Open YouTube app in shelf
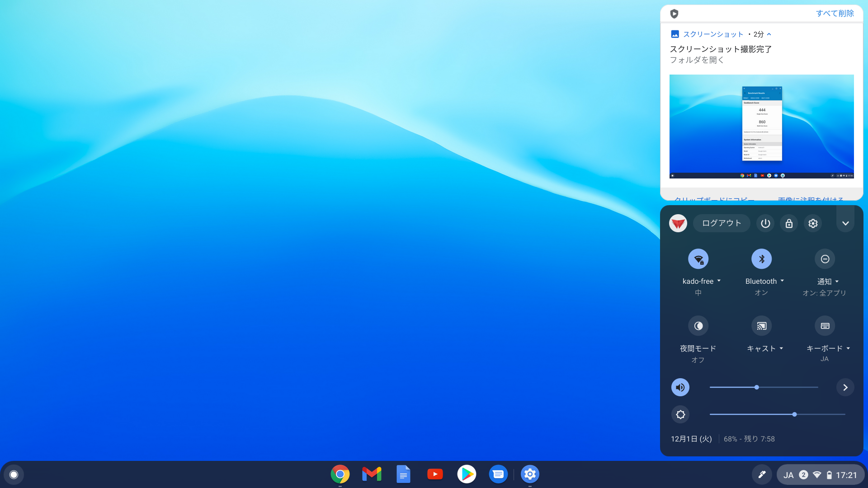Screen dimensions: 868x488 (435, 474)
